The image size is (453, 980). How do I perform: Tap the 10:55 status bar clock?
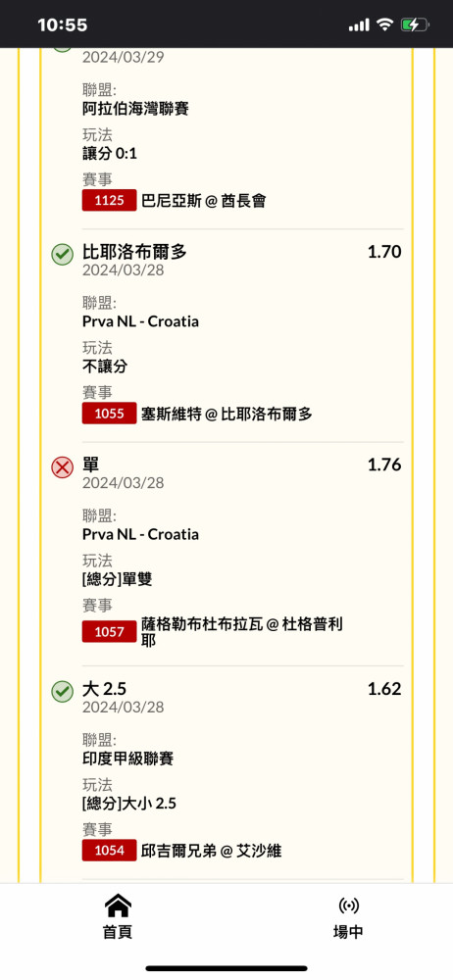click(63, 25)
